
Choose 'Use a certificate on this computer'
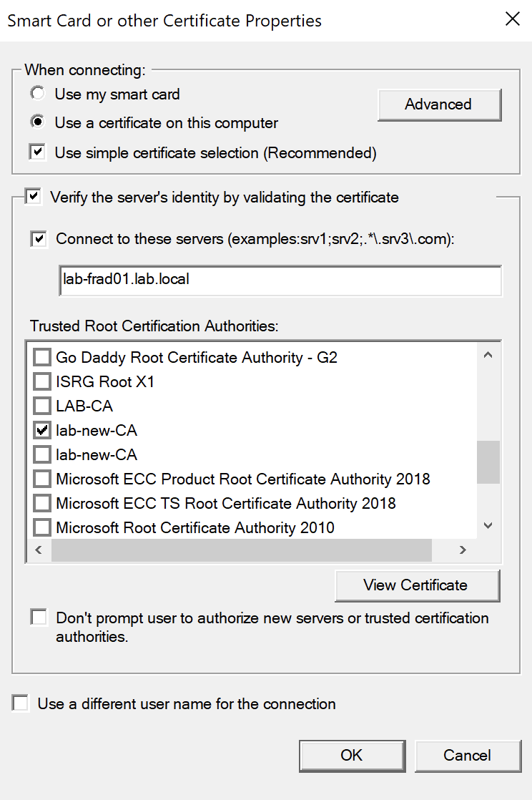[x=37, y=122]
